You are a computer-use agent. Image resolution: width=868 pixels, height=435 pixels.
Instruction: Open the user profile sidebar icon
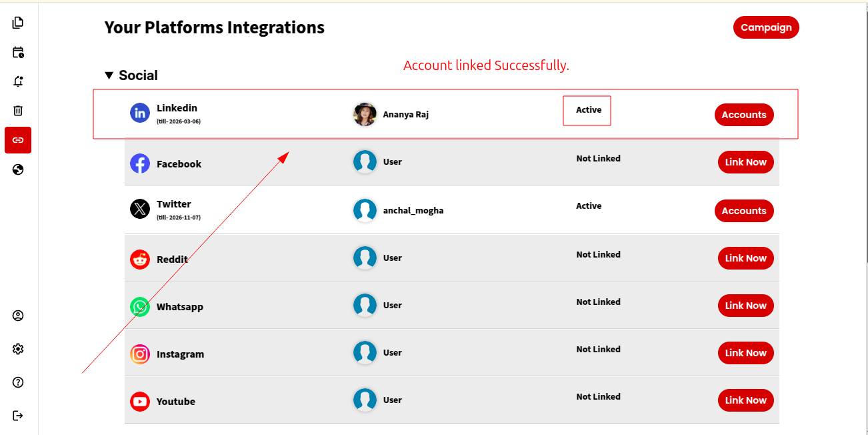[18, 316]
